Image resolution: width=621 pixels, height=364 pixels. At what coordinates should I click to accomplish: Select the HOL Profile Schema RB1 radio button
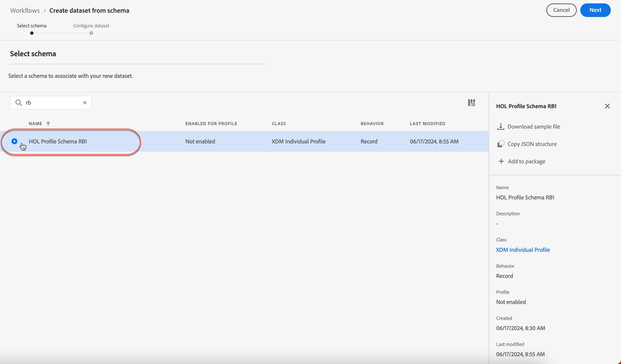14,141
